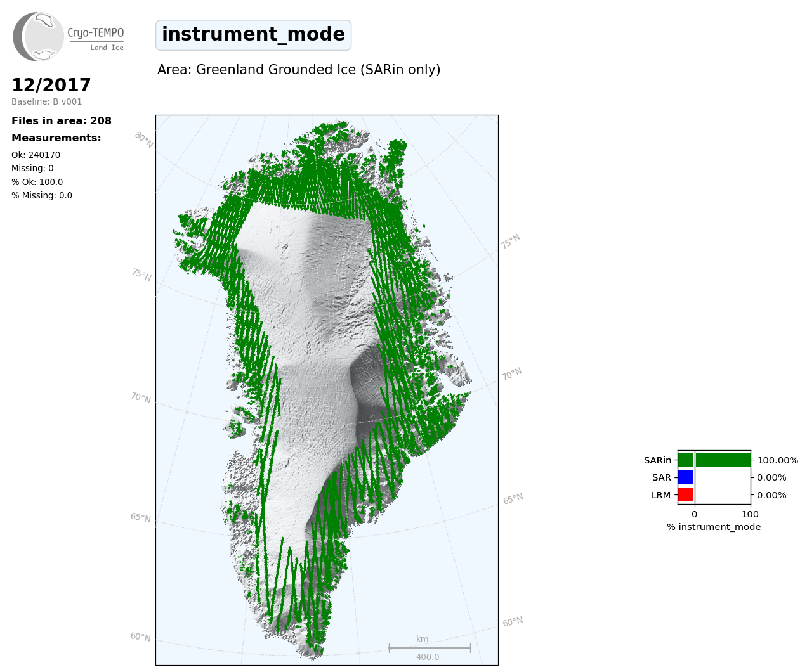Click the % Missing: 0.0 value
The width and height of the screenshot is (807, 672).
[42, 195]
